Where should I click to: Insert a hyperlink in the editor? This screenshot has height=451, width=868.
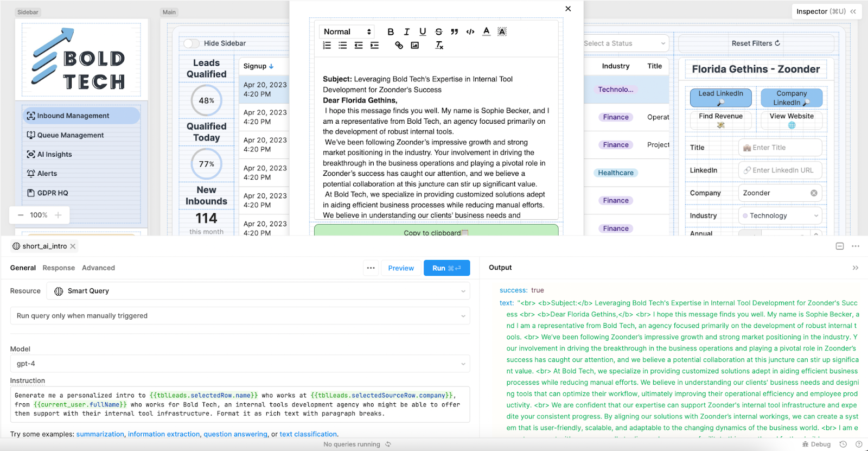pos(399,46)
